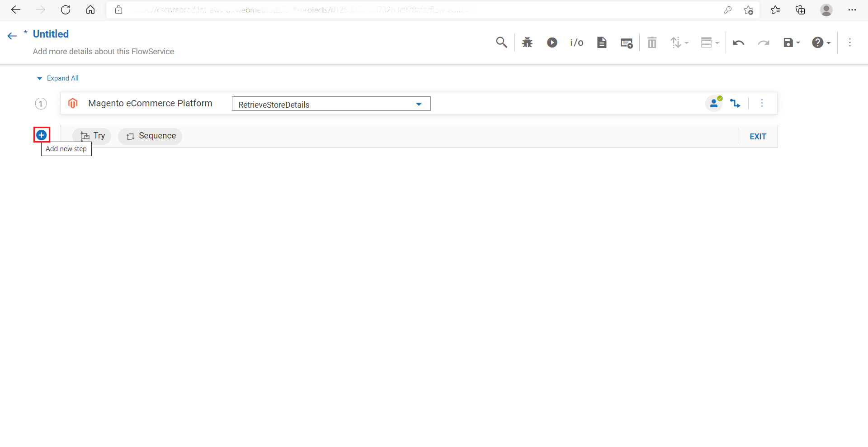The height and width of the screenshot is (447, 868).
Task: Open the list-with-clock icon in the toolbar
Action: [x=627, y=43]
